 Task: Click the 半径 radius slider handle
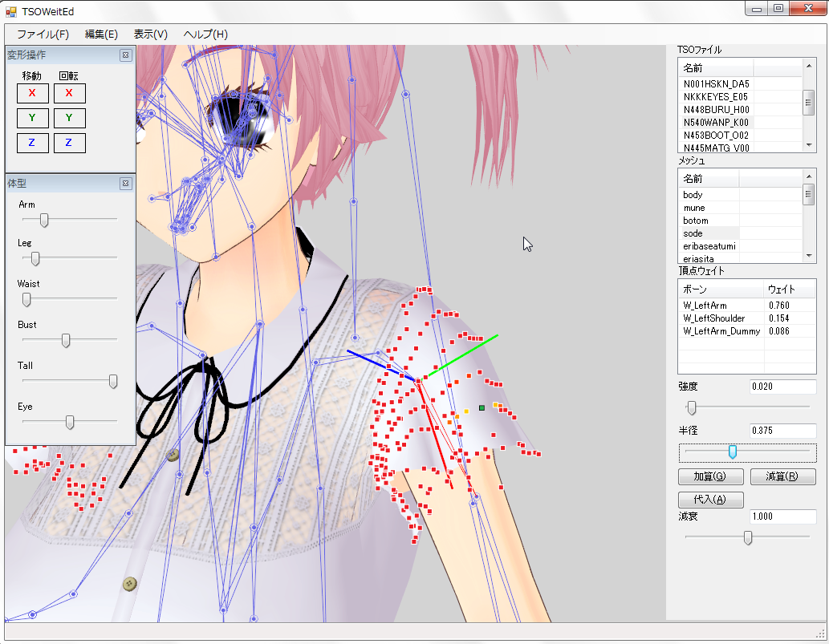click(x=732, y=452)
